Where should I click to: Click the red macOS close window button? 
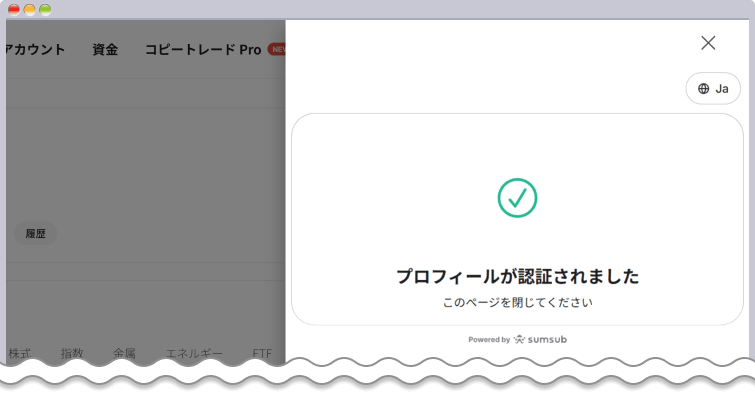[x=14, y=9]
